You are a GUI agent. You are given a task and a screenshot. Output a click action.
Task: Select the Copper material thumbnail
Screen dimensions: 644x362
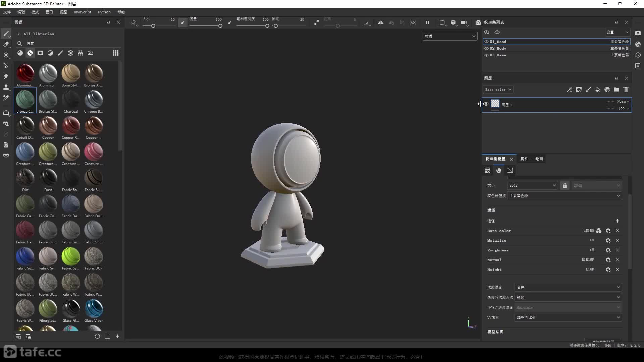[x=48, y=128]
